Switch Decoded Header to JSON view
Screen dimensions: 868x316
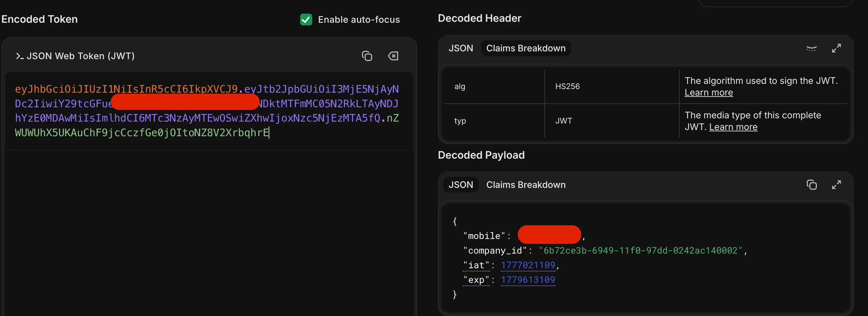[x=461, y=48]
